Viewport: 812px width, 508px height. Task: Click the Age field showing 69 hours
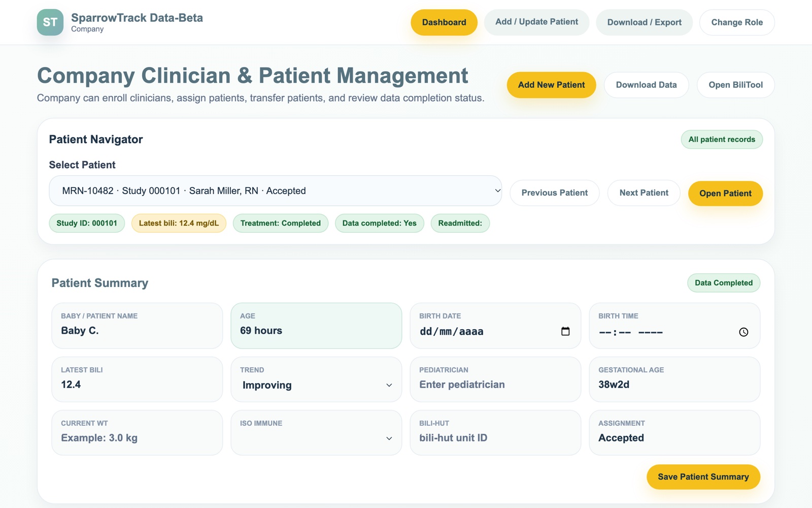click(x=316, y=326)
